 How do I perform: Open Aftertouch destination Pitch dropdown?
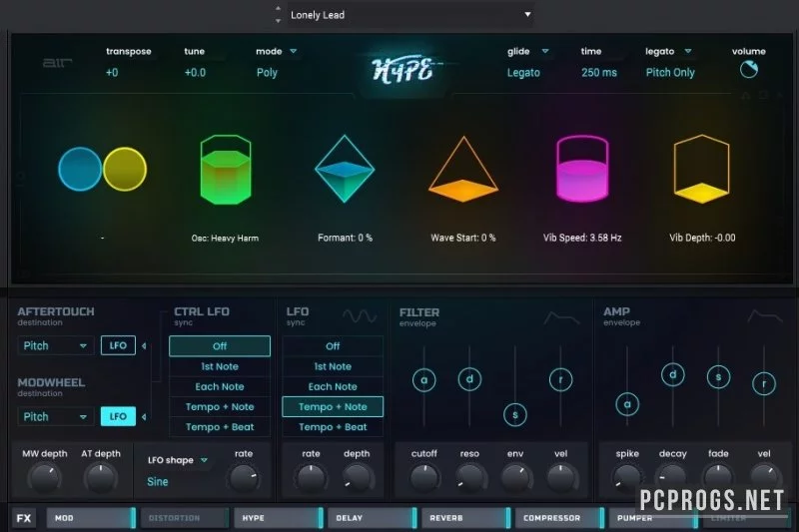56,345
